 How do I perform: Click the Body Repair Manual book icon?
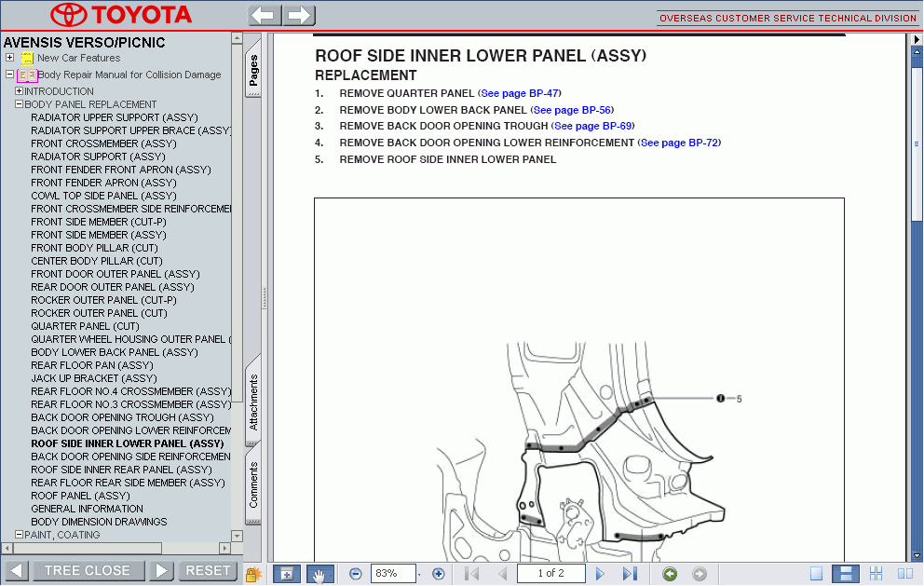point(27,75)
